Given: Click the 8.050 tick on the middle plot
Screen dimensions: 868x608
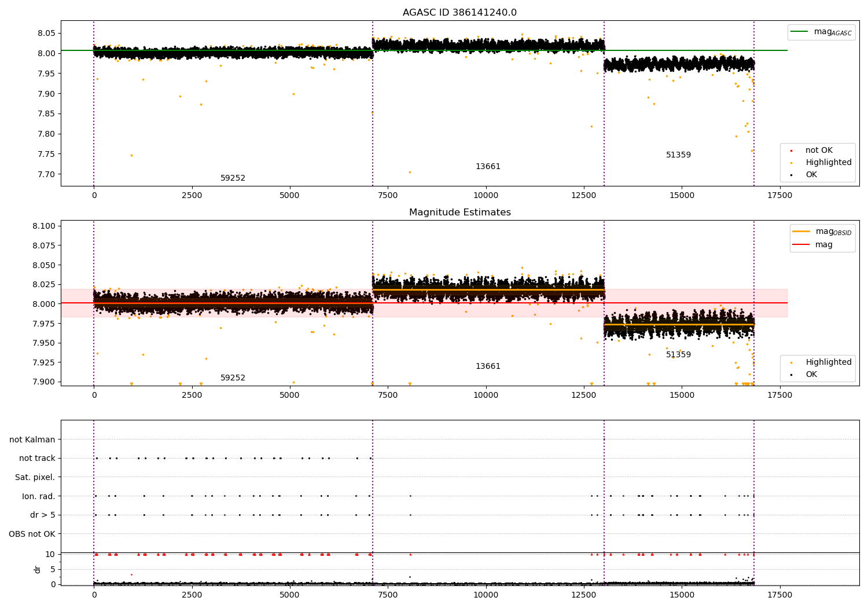Looking at the screenshot, I should tap(43, 265).
